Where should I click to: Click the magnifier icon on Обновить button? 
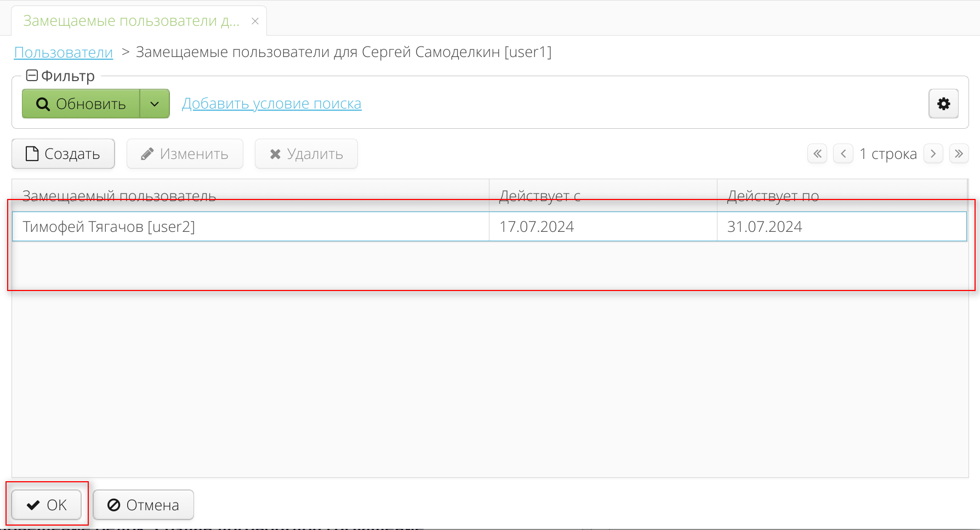[x=43, y=104]
